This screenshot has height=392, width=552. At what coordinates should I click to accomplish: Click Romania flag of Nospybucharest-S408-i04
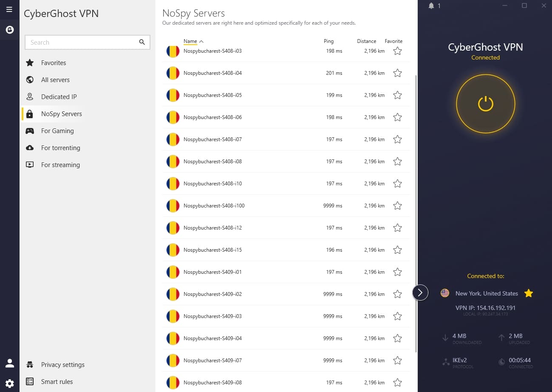pos(173,73)
